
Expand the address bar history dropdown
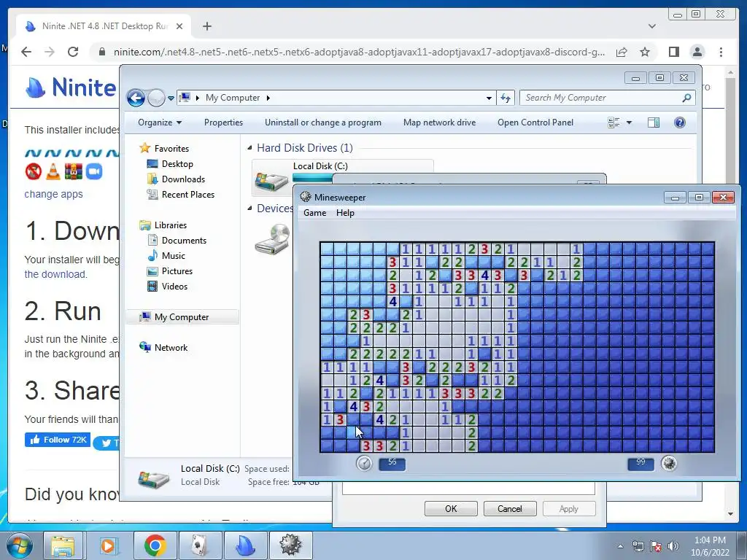tap(489, 98)
